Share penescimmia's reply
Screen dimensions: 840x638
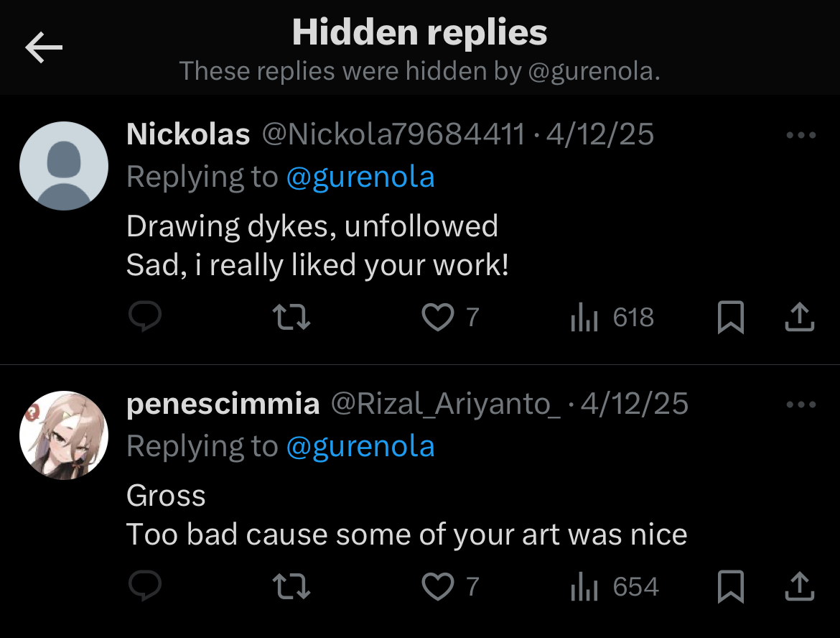coord(799,587)
